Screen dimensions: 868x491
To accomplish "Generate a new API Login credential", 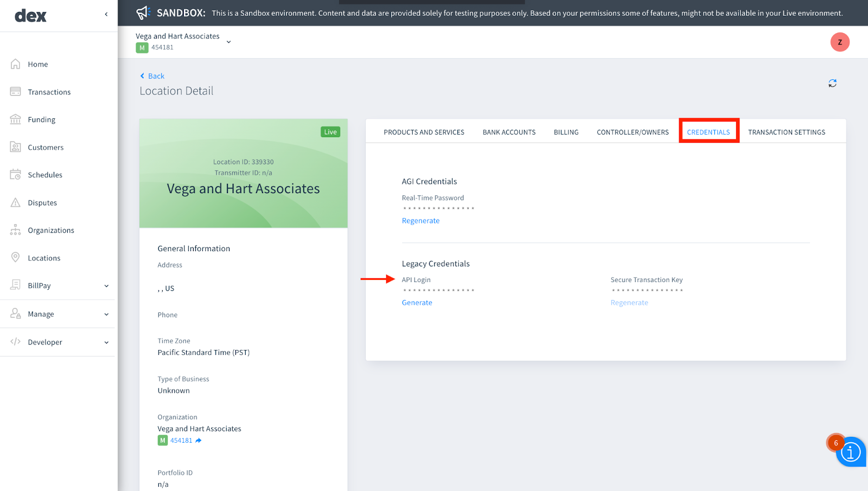I will [x=417, y=302].
